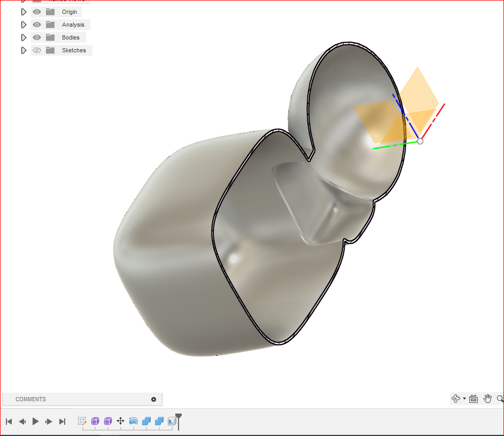Step back one timeline feature
504x436 pixels.
click(x=22, y=421)
